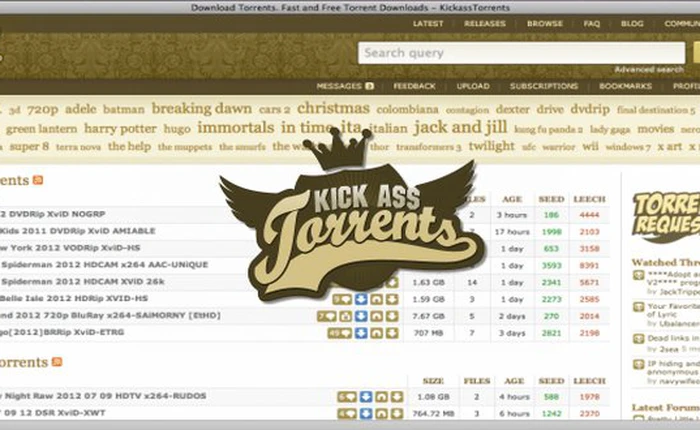This screenshot has width=700, height=430.
Task: Click seed count 3593 cell
Action: tap(551, 266)
